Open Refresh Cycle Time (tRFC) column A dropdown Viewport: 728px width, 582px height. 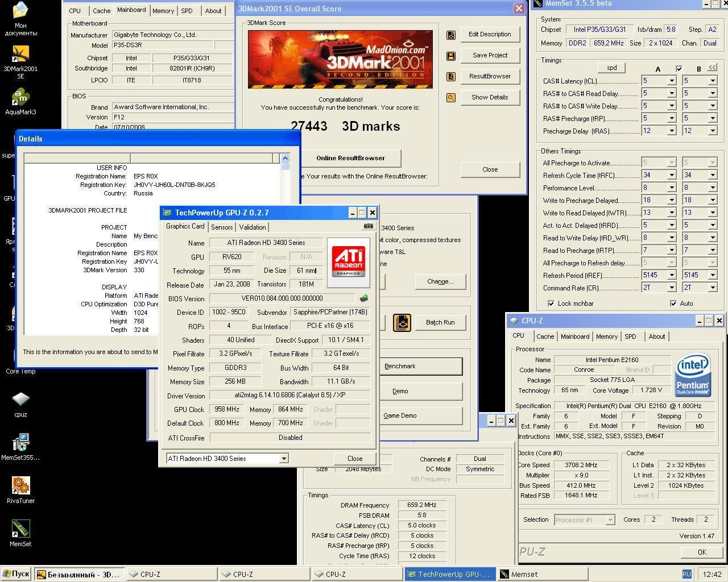tap(671, 175)
